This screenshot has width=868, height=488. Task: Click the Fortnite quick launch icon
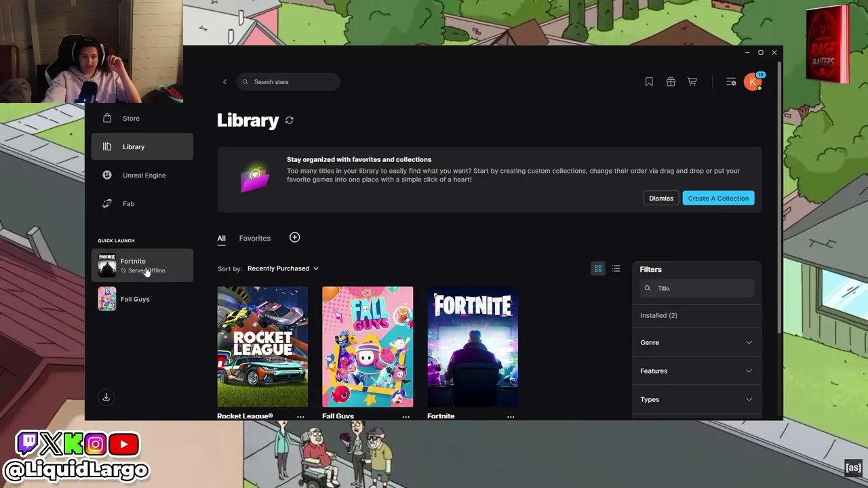107,265
